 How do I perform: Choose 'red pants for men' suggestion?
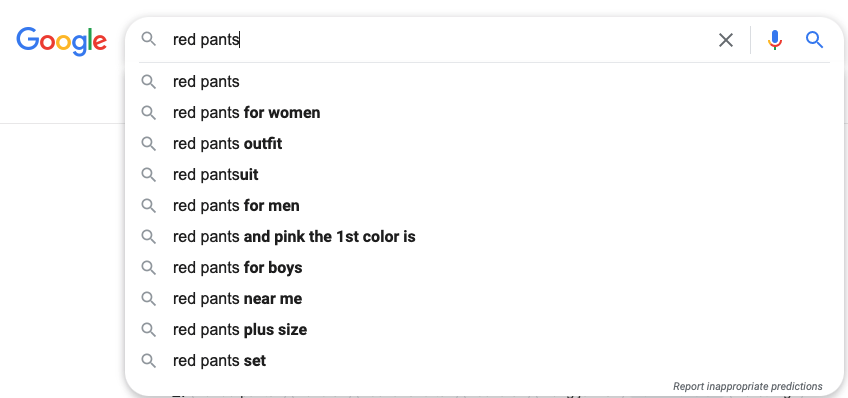tap(485, 206)
